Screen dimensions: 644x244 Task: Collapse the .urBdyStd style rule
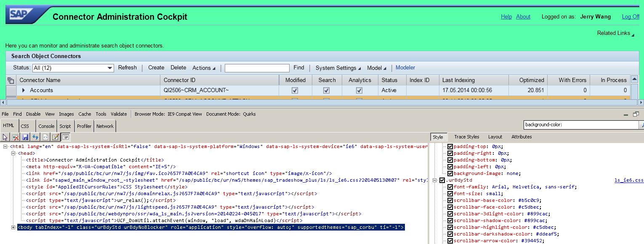(435, 180)
